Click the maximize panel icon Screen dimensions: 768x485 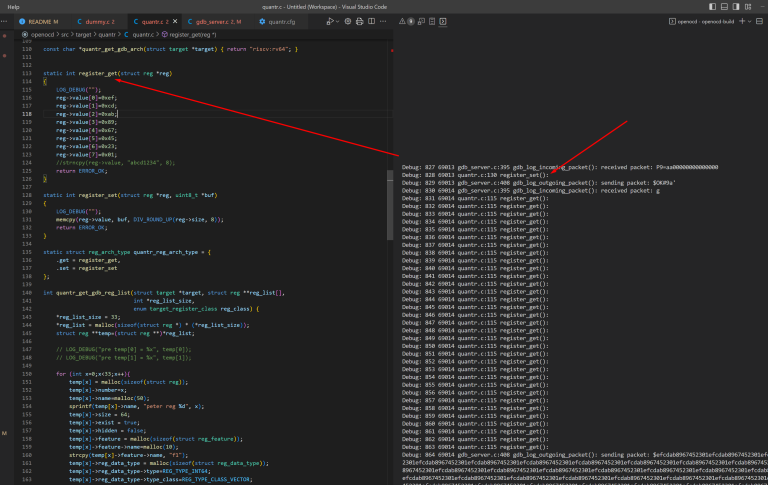[x=759, y=22]
